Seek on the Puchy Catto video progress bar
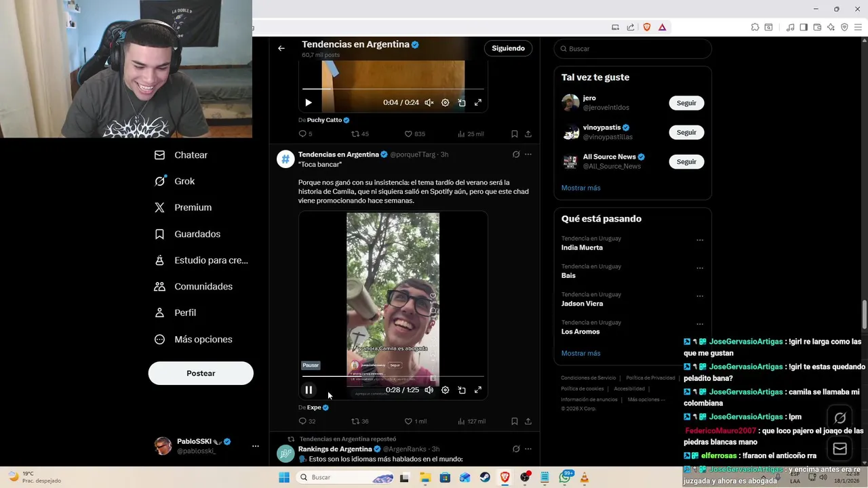The width and height of the screenshot is (868, 488). pyautogui.click(x=393, y=89)
